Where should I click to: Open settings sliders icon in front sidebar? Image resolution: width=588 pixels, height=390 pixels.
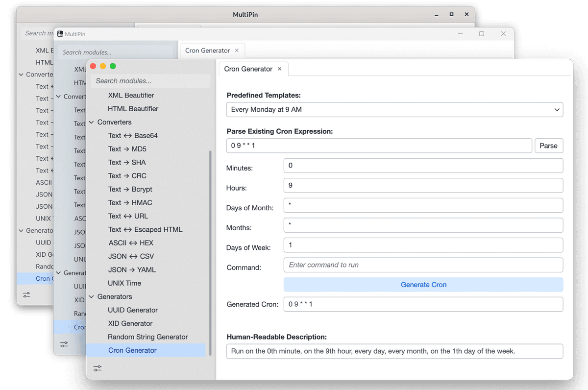(98, 368)
